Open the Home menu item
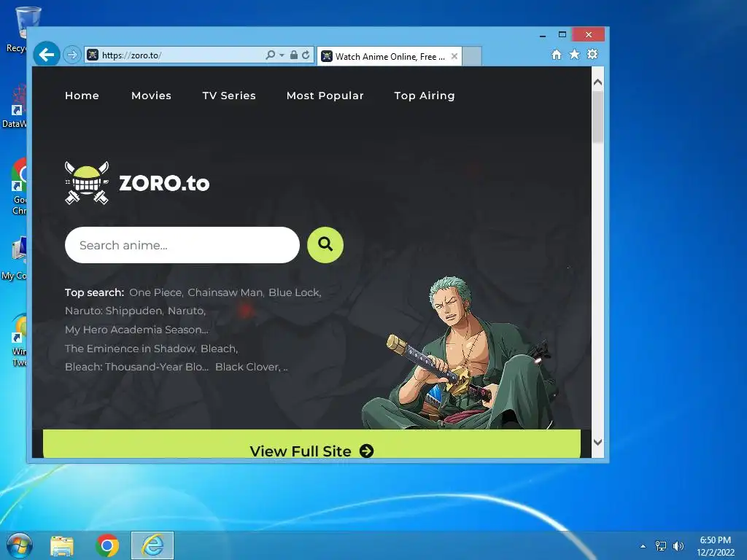The height and width of the screenshot is (560, 747). [82, 96]
